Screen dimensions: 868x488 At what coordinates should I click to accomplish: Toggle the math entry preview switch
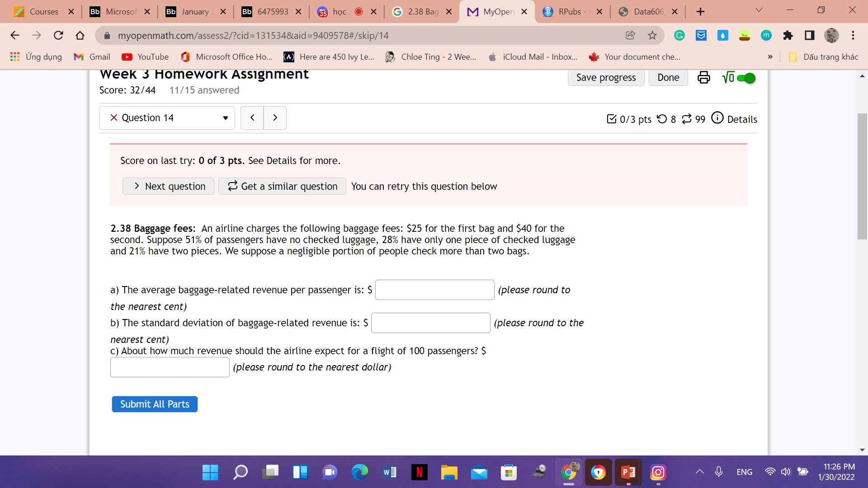click(745, 78)
